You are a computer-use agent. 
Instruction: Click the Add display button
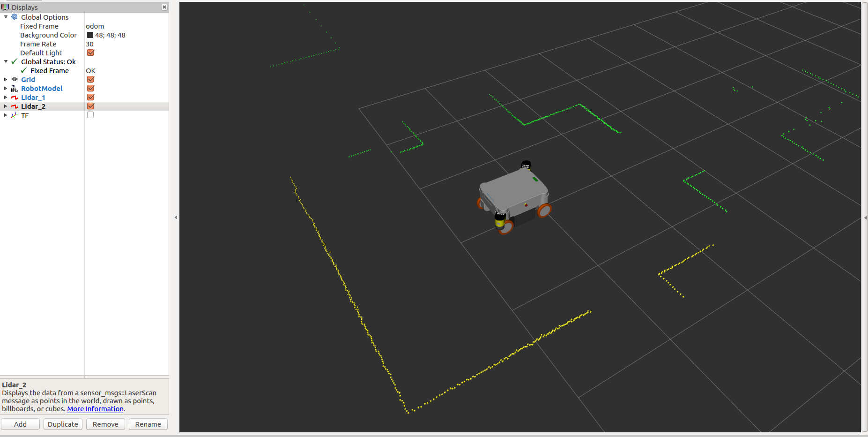click(x=20, y=424)
